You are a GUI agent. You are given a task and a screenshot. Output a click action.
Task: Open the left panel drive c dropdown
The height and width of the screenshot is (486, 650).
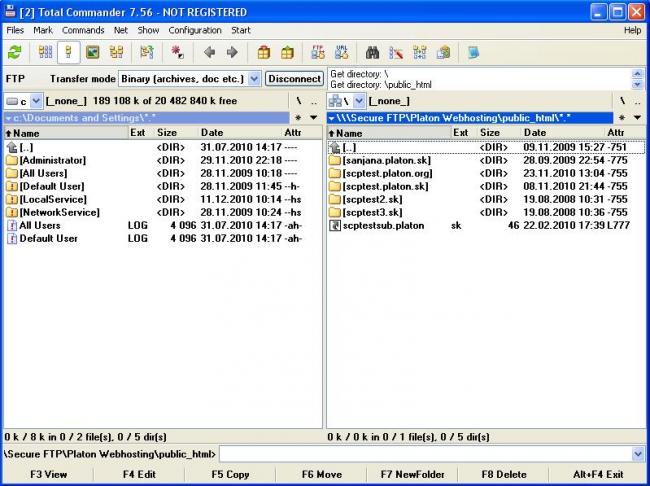[x=36, y=101]
